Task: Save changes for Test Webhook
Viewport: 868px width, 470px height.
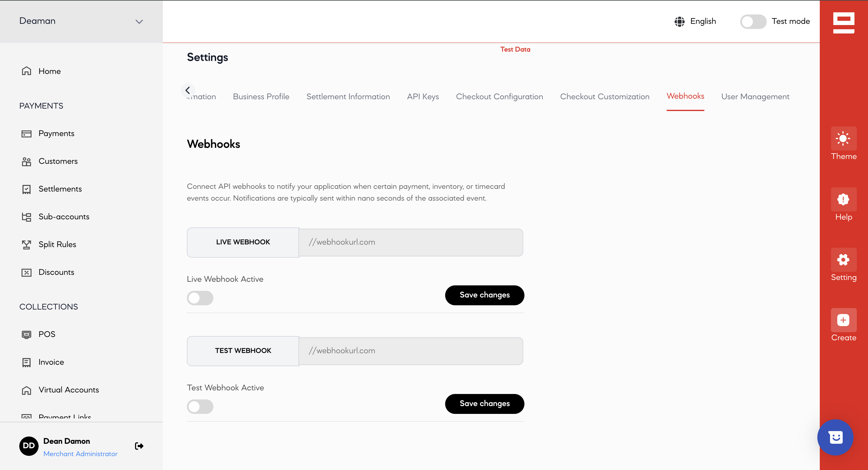Action: (x=485, y=404)
